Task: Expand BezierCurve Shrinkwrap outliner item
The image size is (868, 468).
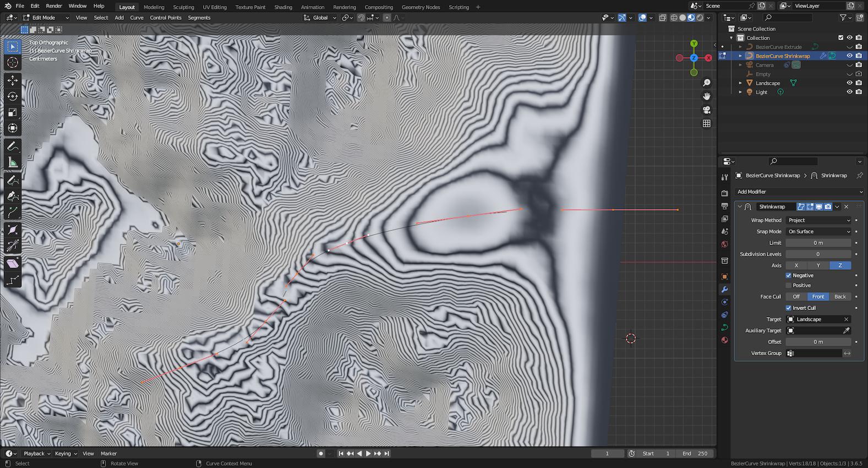Action: (740, 56)
